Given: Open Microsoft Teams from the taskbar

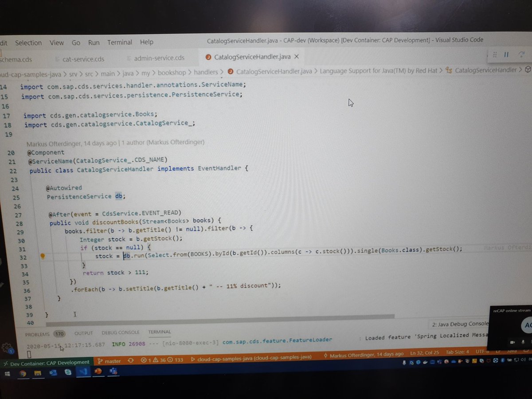Looking at the screenshot, I should pos(113,371).
